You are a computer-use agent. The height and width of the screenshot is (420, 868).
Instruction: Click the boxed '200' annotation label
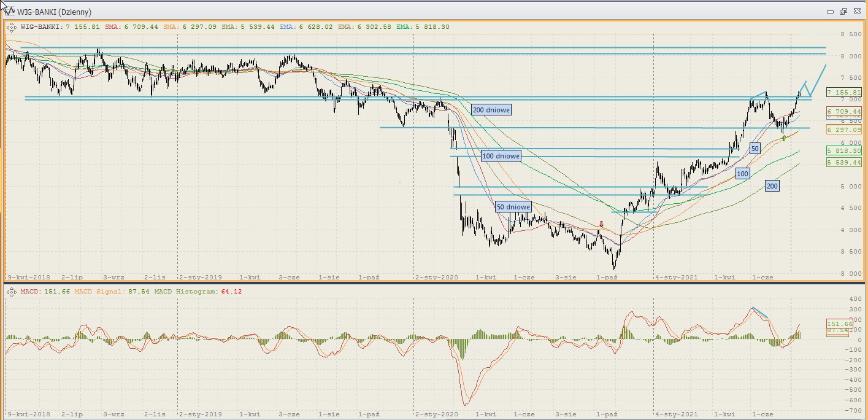[772, 185]
